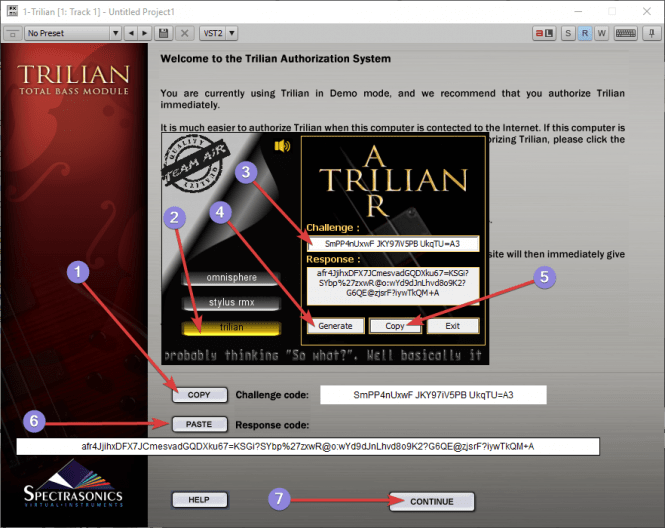Viewport: 665px width, 528px height.
Task: Click the keygen Response text box
Action: 393,286
